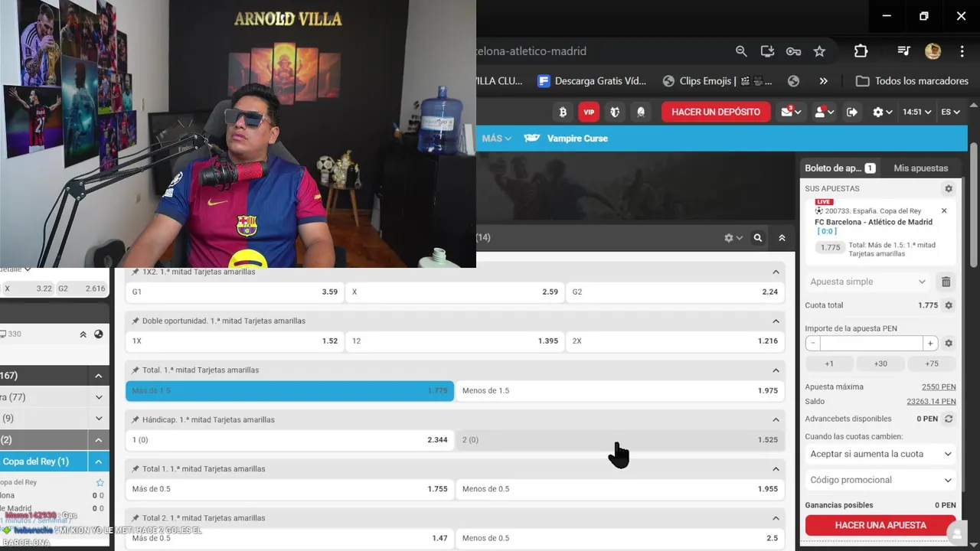Click the markets search magnifier
This screenshot has width=980, height=551.
758,238
